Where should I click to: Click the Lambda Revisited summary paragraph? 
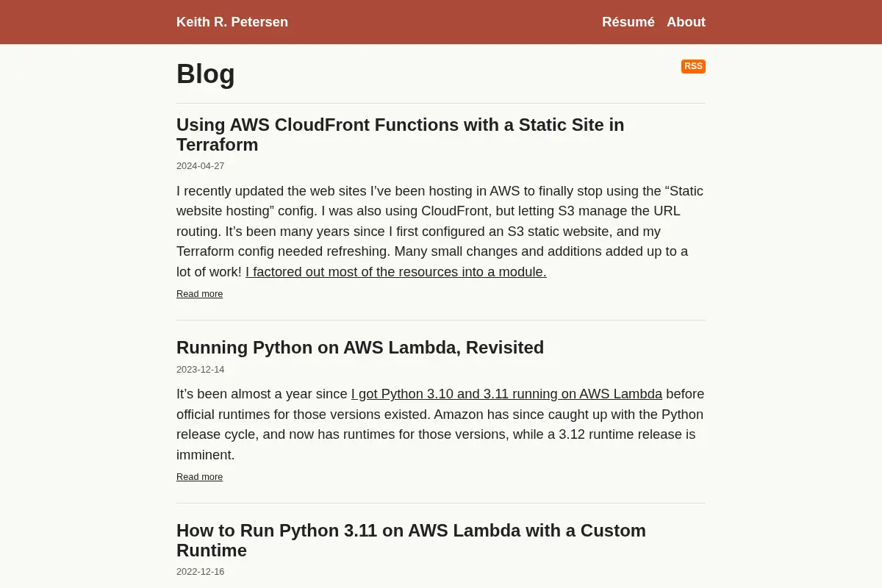click(x=440, y=424)
